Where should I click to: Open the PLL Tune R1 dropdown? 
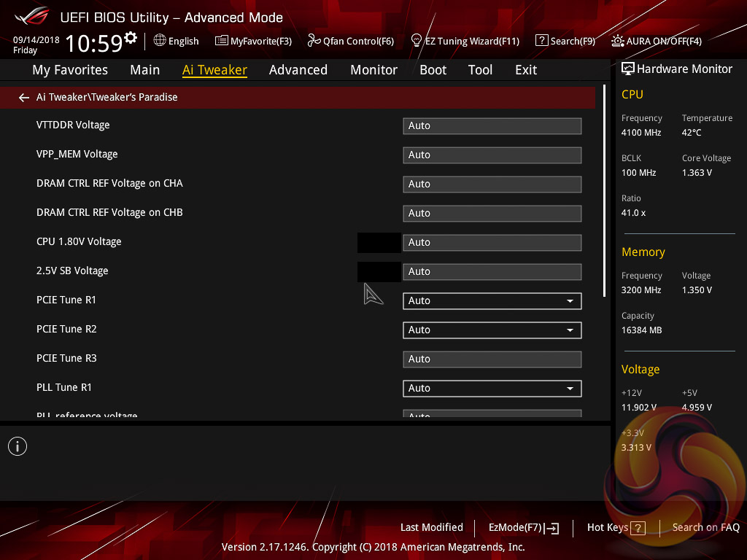pos(492,389)
